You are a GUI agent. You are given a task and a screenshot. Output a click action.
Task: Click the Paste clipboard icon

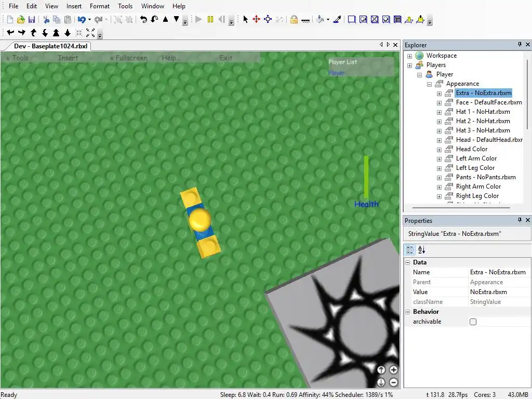(x=68, y=20)
